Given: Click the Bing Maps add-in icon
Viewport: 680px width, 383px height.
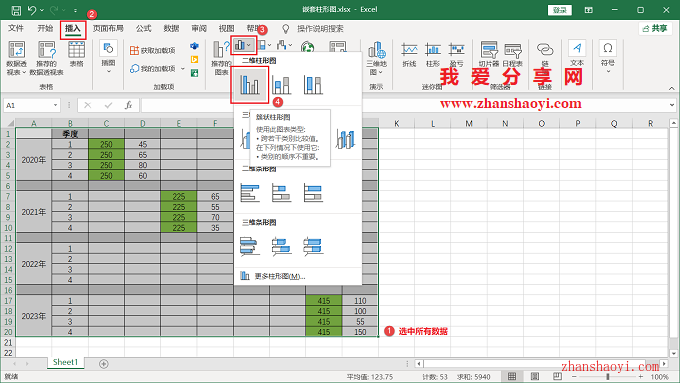Looking at the screenshot, I should tap(194, 59).
